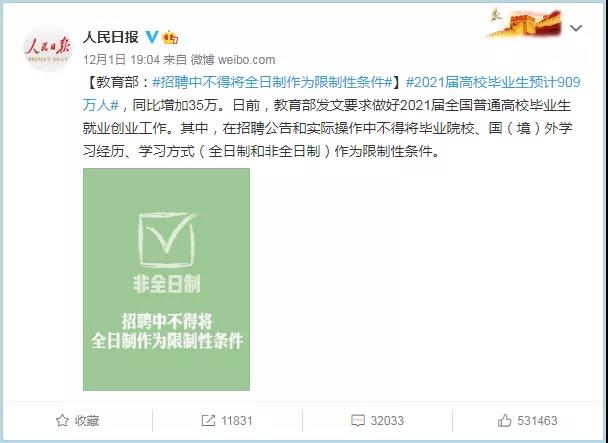Image resolution: width=608 pixels, height=443 pixels.
Task: Open the People's Daily profile avatar
Action: pyautogui.click(x=48, y=49)
